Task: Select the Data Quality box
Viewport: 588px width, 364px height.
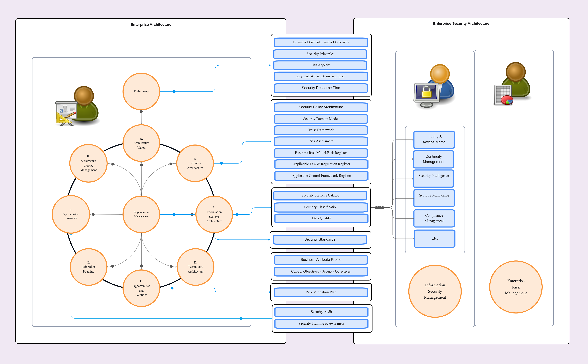Action: tap(321, 218)
